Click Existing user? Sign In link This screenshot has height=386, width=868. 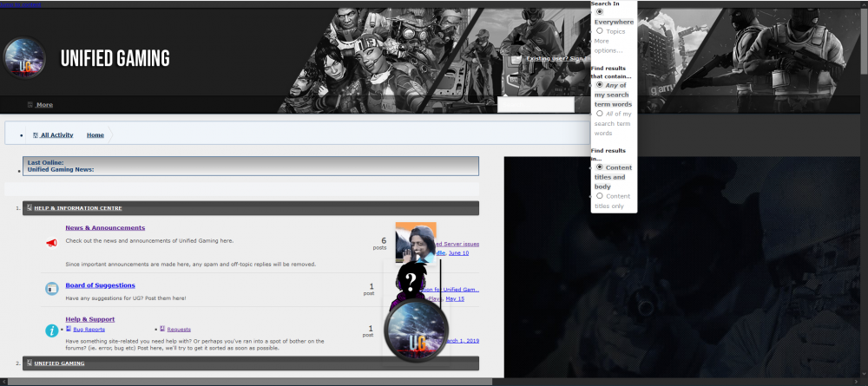pyautogui.click(x=558, y=59)
